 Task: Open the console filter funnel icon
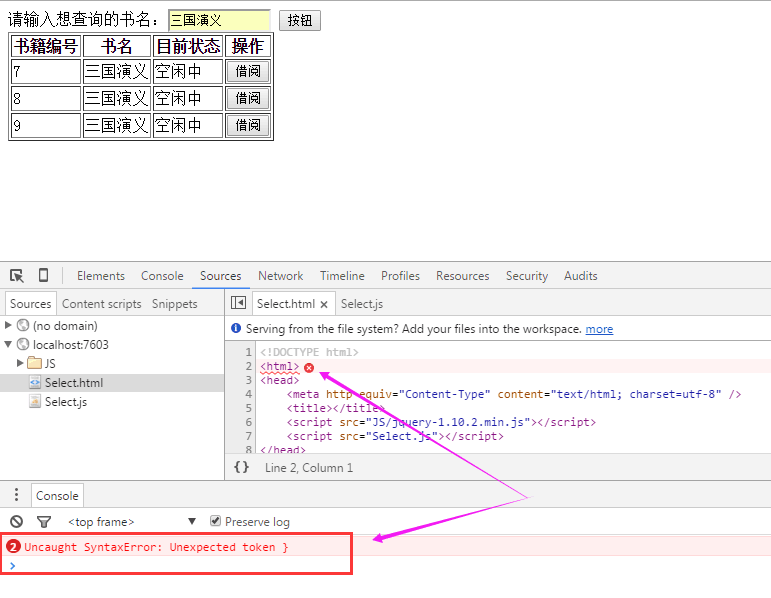(44, 521)
